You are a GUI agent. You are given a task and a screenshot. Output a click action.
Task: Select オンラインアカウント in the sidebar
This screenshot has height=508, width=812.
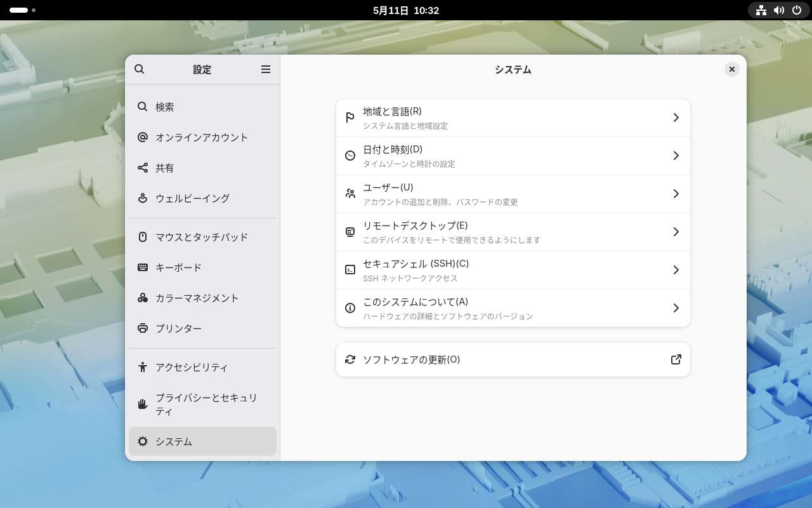coord(202,137)
